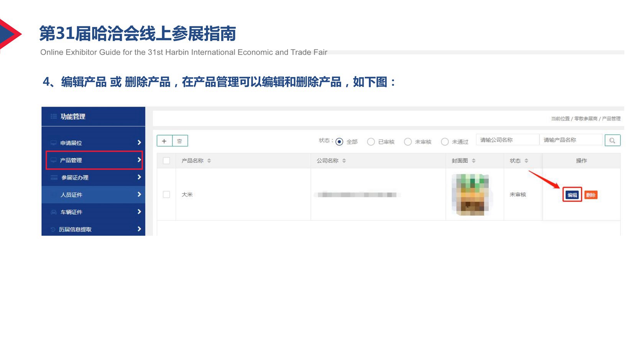Viewport: 644px width, 362px height.
Task: Sort by 公司名称 column arrows
Action: pos(344,161)
